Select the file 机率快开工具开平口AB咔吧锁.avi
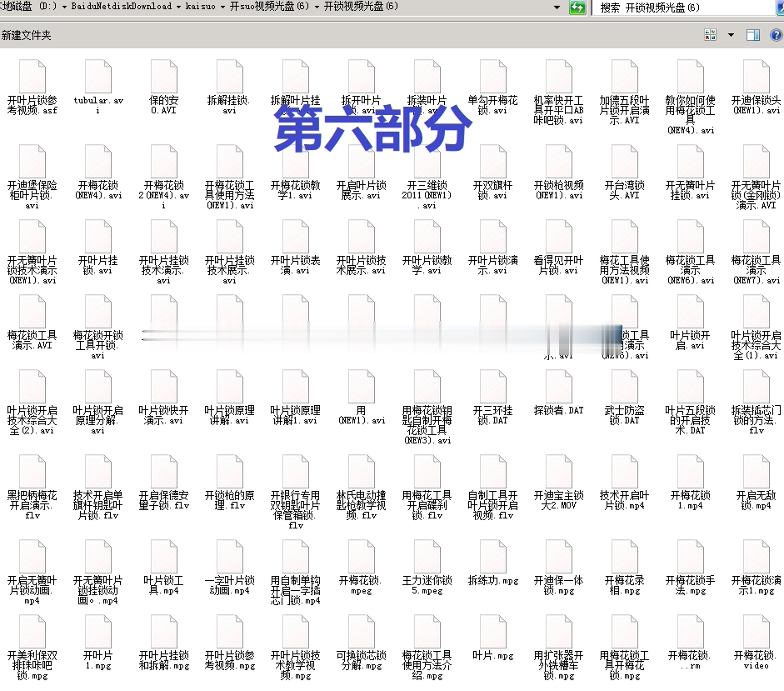The width and height of the screenshot is (784, 691). pyautogui.click(x=558, y=93)
